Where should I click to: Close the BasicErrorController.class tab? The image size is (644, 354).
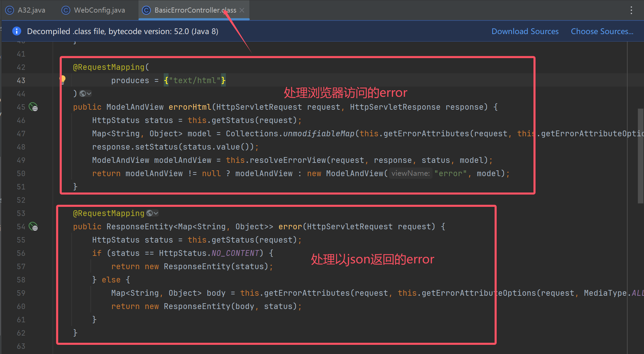tap(242, 10)
